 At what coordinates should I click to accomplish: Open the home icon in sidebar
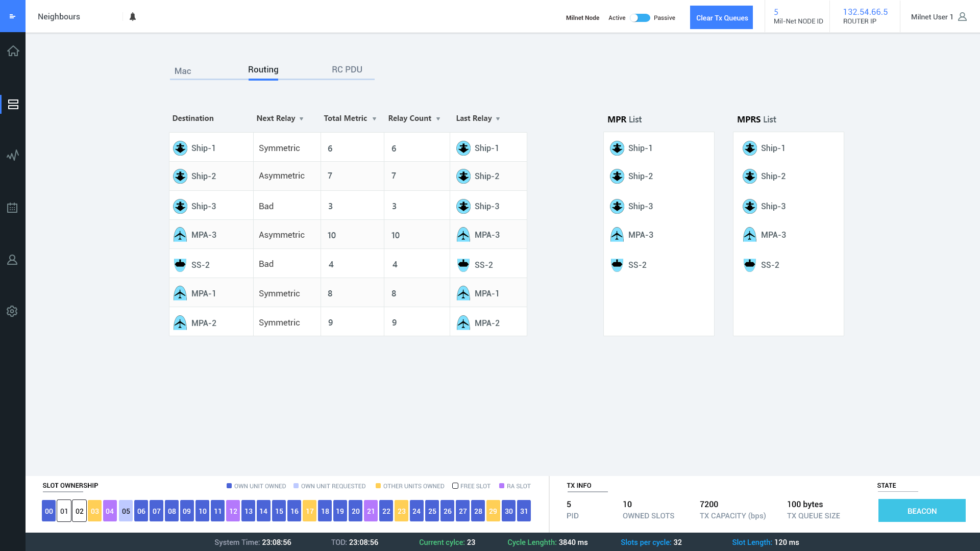pos(13,51)
